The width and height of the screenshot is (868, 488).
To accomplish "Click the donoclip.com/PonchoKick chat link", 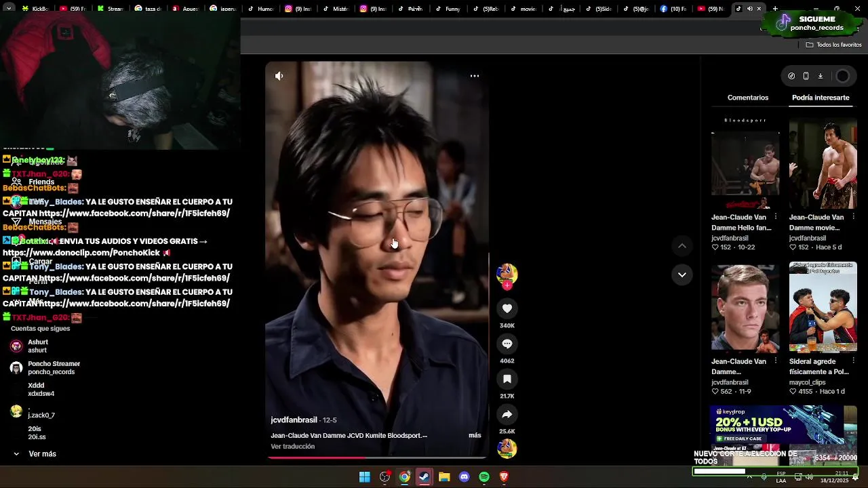I will point(81,253).
